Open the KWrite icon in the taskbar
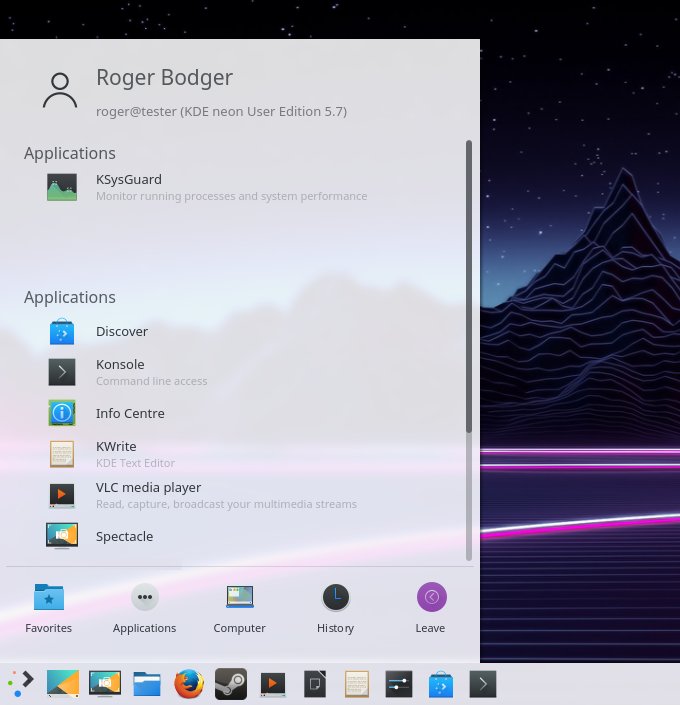Image resolution: width=680 pixels, height=705 pixels. [x=357, y=684]
